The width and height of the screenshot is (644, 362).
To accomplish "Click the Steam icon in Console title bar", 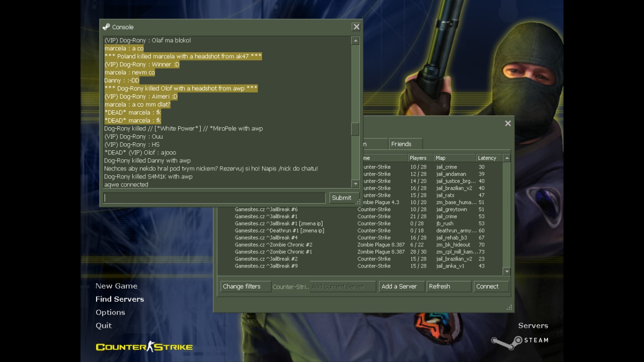I will click(106, 27).
